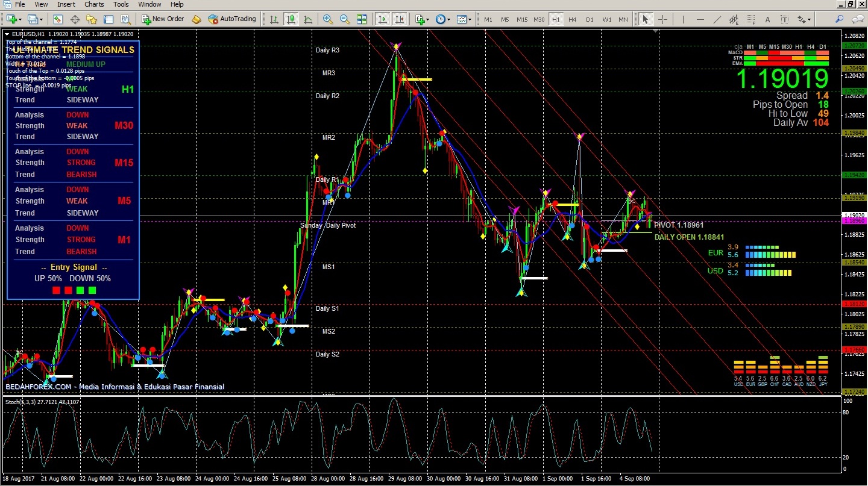Enable chart auto scroll
868x486 pixels.
click(382, 19)
